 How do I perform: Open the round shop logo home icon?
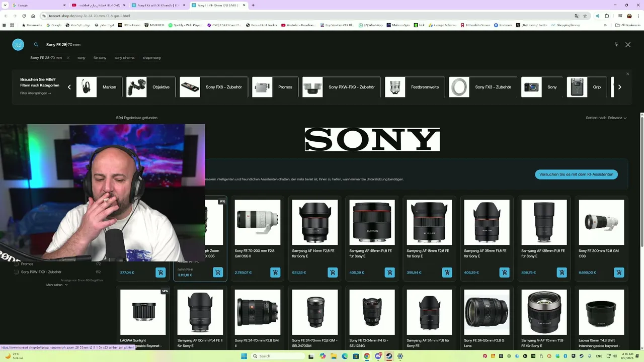(x=18, y=45)
